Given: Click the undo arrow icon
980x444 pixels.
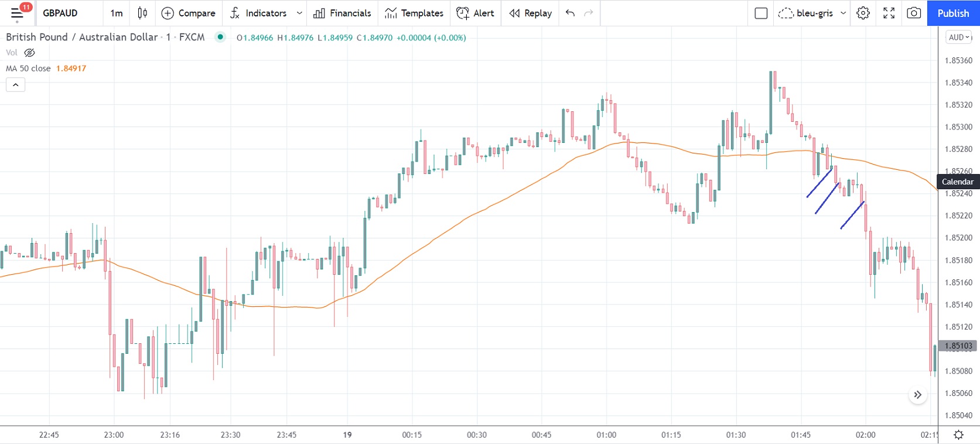Looking at the screenshot, I should 570,13.
